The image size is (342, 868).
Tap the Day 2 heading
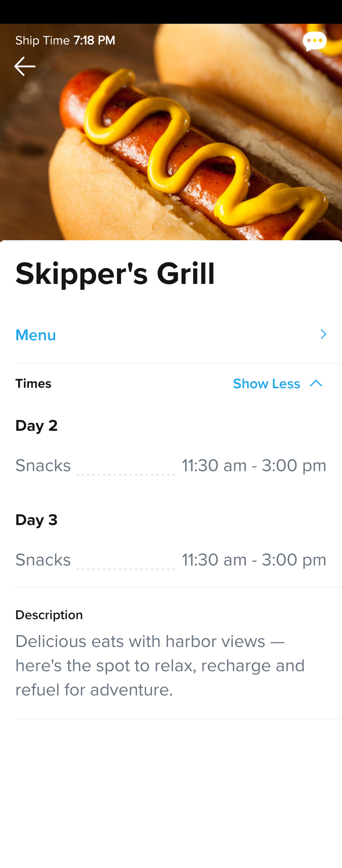[x=36, y=426]
